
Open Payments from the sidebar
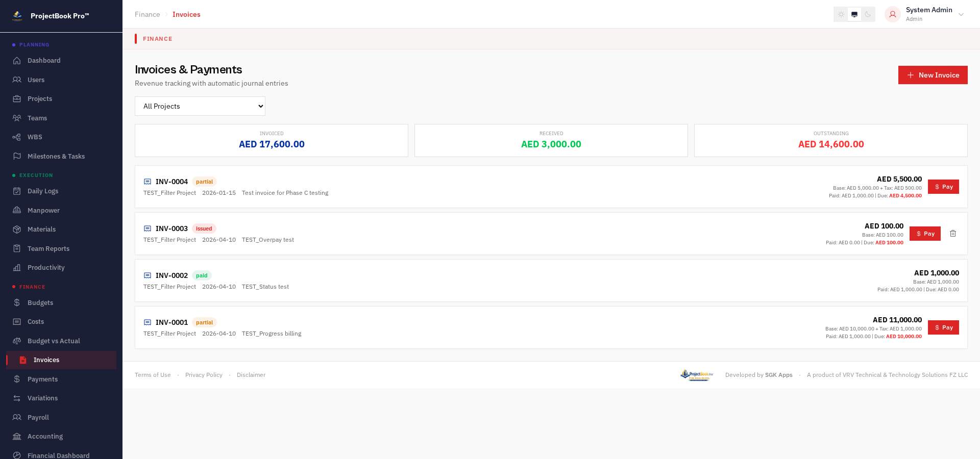point(61,379)
